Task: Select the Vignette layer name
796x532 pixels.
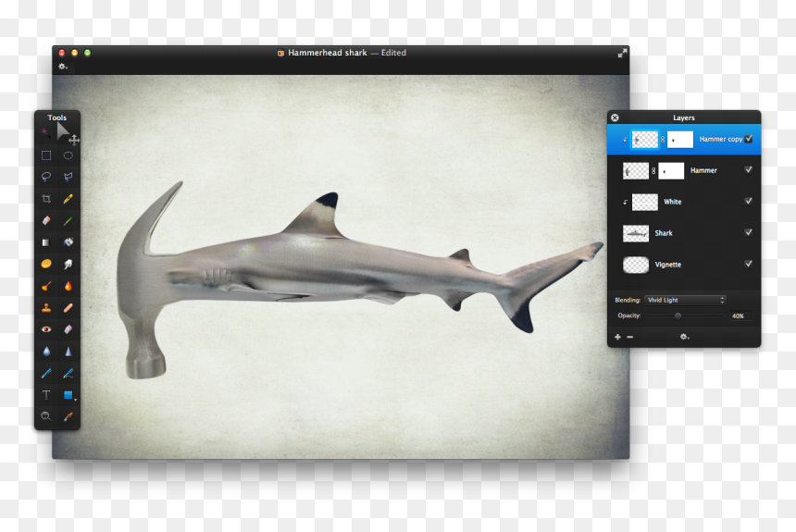Action: (668, 265)
